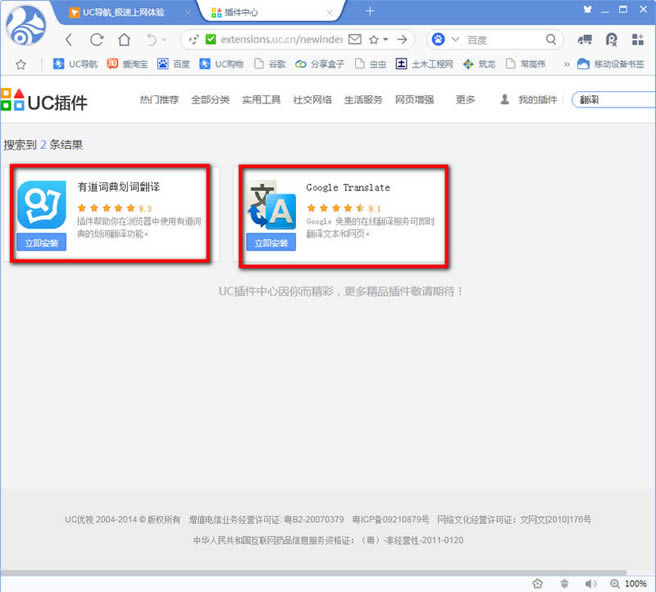Viewport: 656px width, 592px height.
Task: Click the Baidu paw search engine icon
Action: coord(438,39)
